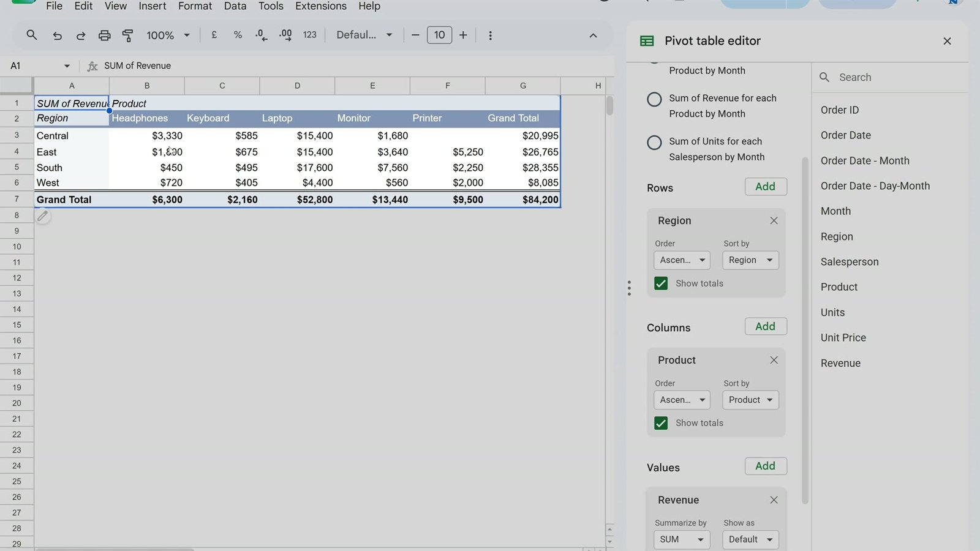This screenshot has height=551, width=980.
Task: Select 'Sum of Units for each Salesperson' suggestion
Action: coord(654,143)
